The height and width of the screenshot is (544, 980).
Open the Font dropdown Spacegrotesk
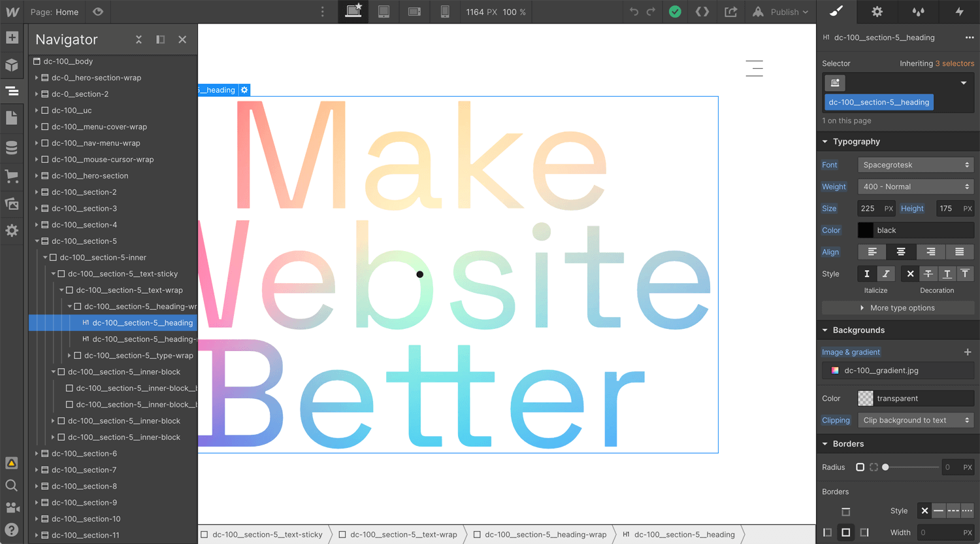coord(915,165)
